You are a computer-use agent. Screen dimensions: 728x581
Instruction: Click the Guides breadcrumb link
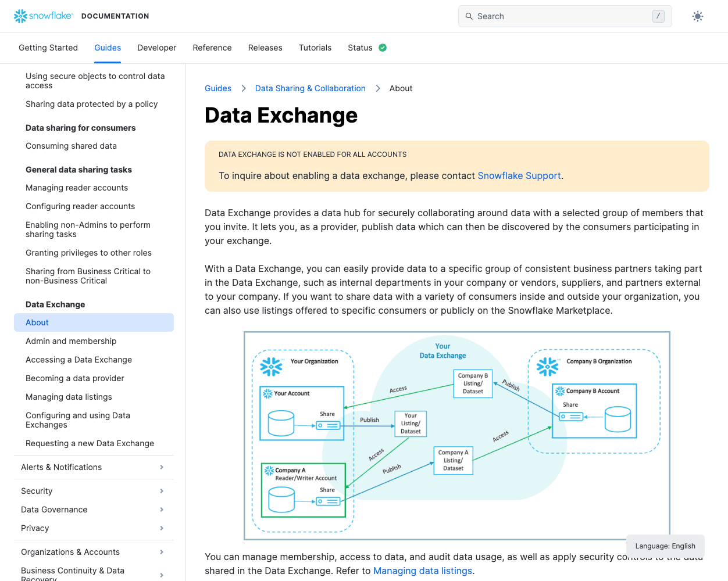(218, 88)
